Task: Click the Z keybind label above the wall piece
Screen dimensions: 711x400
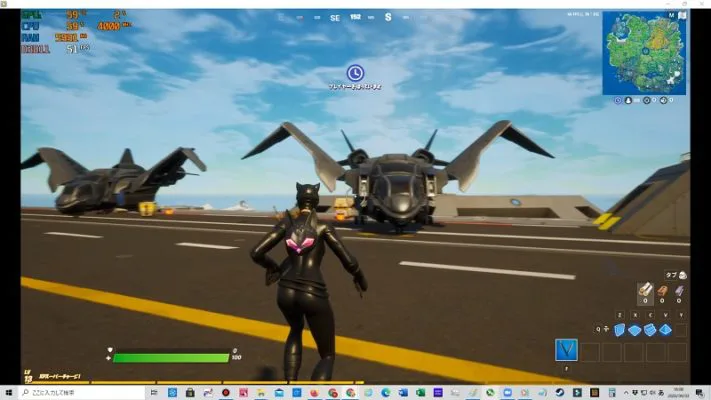Action: [620, 315]
